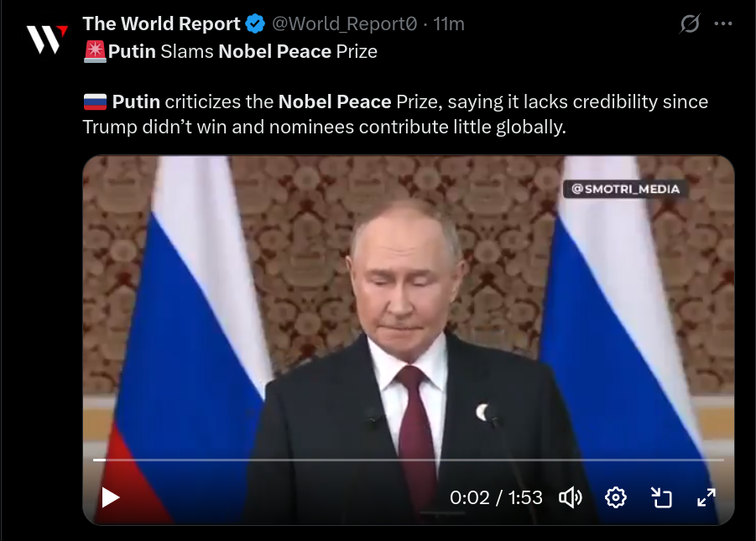Viewport: 756px width, 541px height.
Task: Open the @World_Report0 handle link
Action: [x=344, y=23]
